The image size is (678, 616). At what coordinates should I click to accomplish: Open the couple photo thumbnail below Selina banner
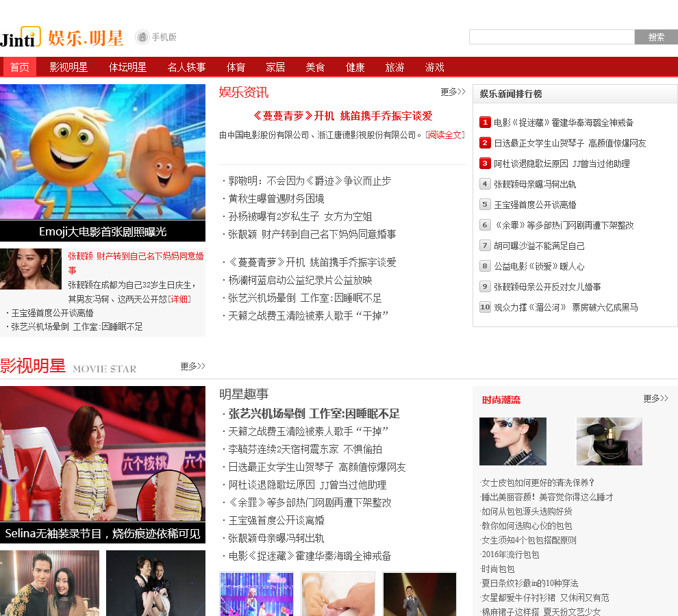pyautogui.click(x=50, y=583)
